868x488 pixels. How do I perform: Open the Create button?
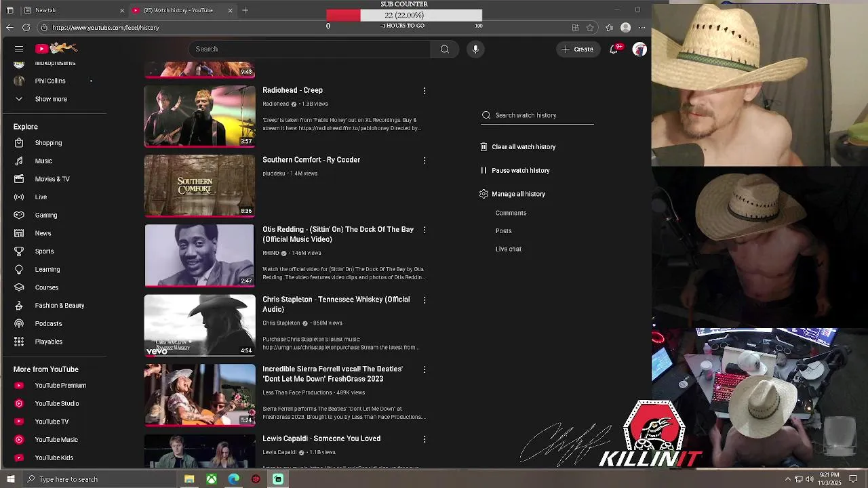click(577, 49)
